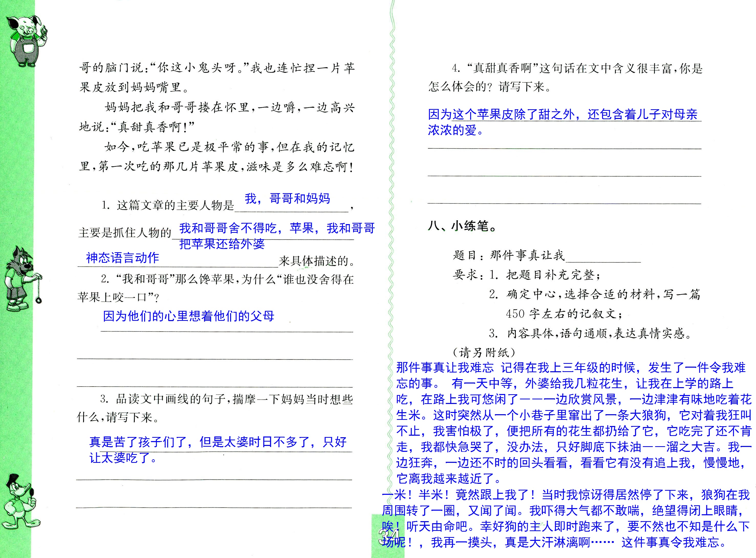Click essay line "生米。这时突然从一个小巷子里"
The width and height of the screenshot is (756, 558).
[574, 415]
